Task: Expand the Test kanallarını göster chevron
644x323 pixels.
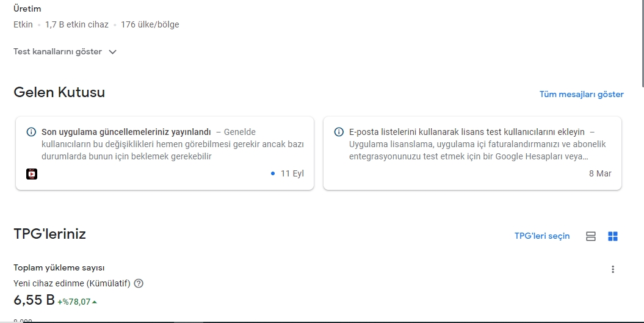Action: click(x=112, y=52)
